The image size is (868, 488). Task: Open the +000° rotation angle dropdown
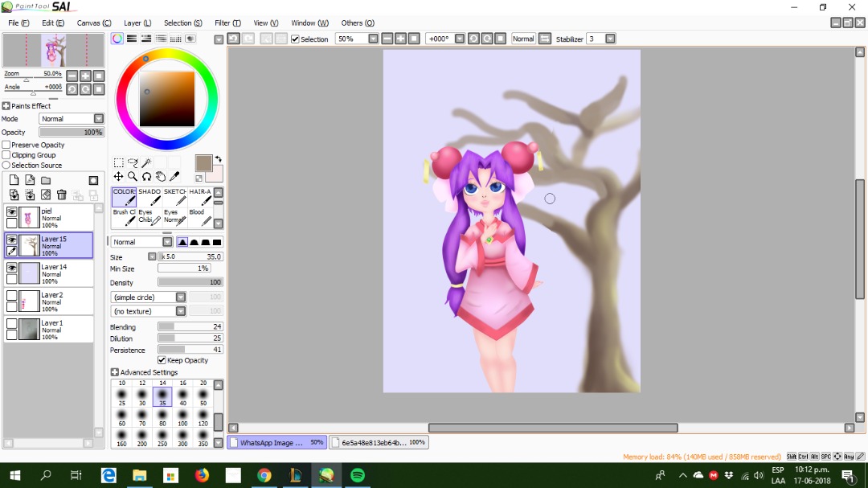pos(460,39)
